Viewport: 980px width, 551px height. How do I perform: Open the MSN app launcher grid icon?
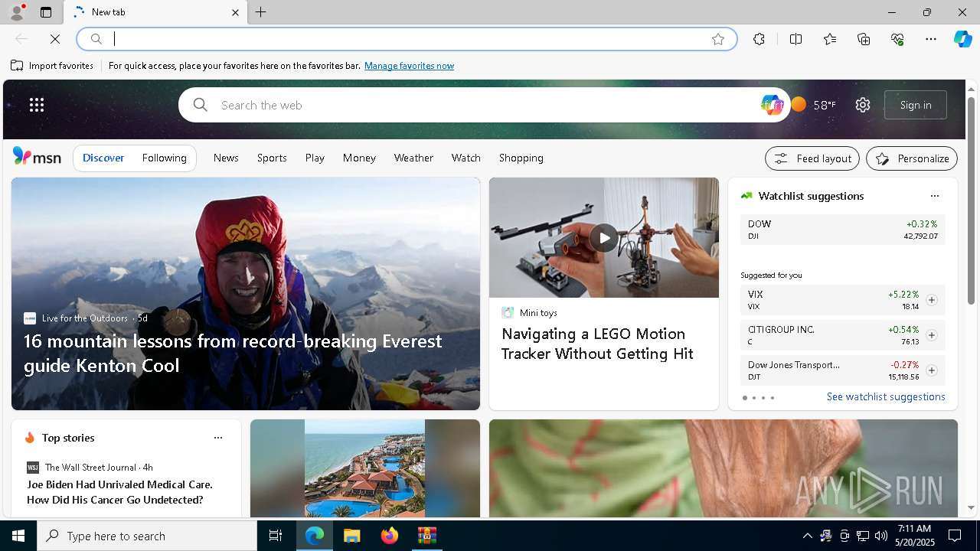click(37, 105)
